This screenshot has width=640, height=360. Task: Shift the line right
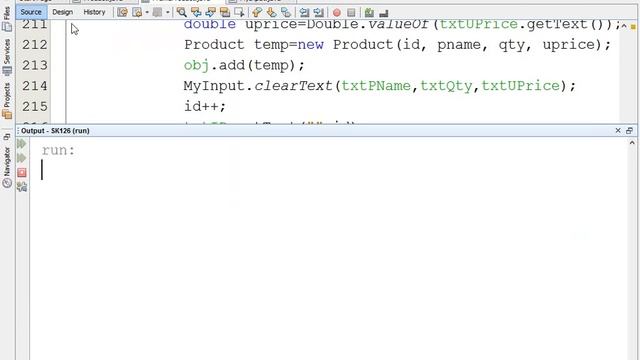pyautogui.click(x=318, y=12)
